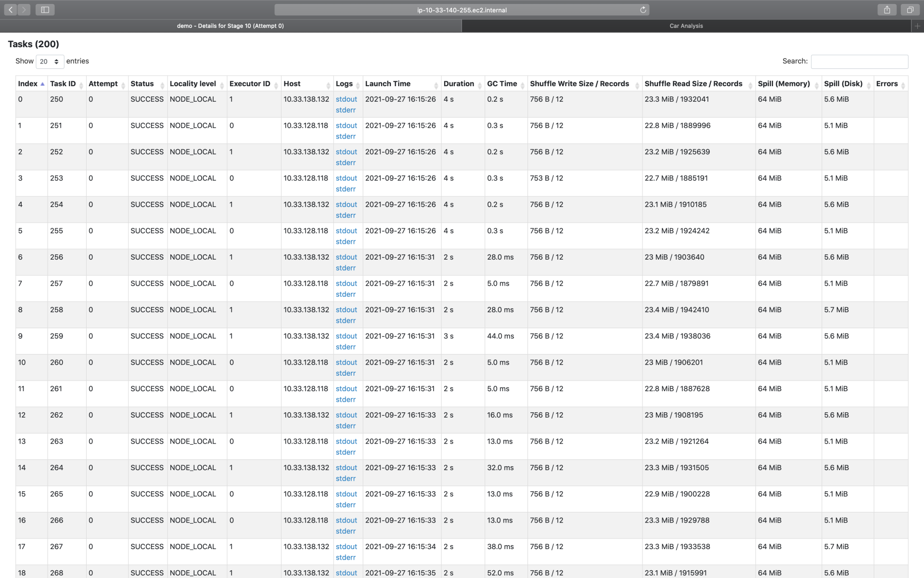Click the browser address bar
924x578 pixels.
pyautogui.click(x=461, y=10)
